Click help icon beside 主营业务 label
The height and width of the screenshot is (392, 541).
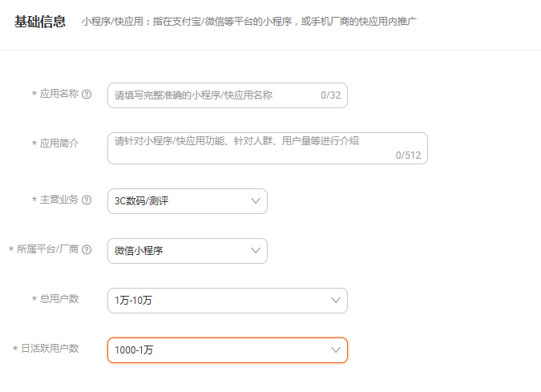click(87, 200)
